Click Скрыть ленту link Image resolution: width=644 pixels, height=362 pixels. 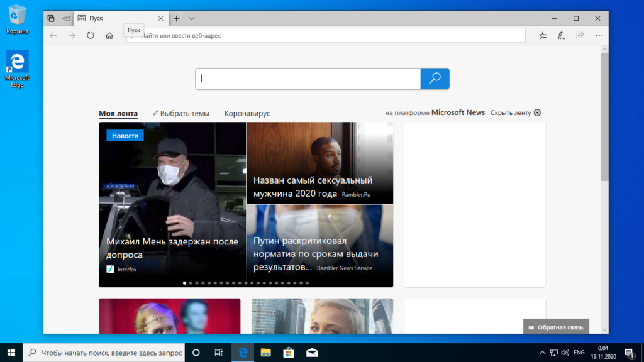coord(511,113)
